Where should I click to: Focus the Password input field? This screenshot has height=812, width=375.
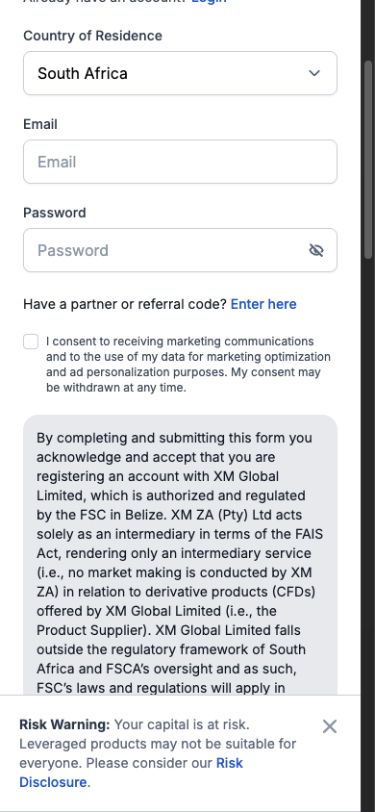click(180, 250)
